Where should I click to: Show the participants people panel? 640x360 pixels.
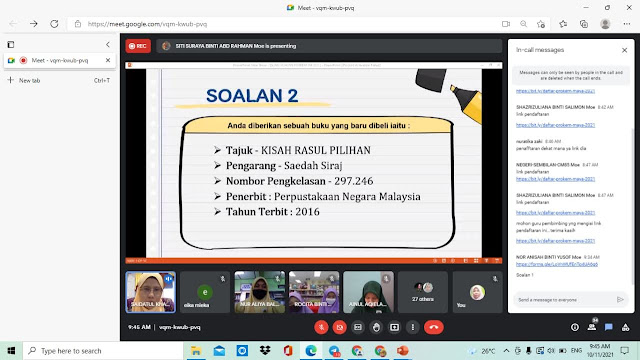click(592, 327)
